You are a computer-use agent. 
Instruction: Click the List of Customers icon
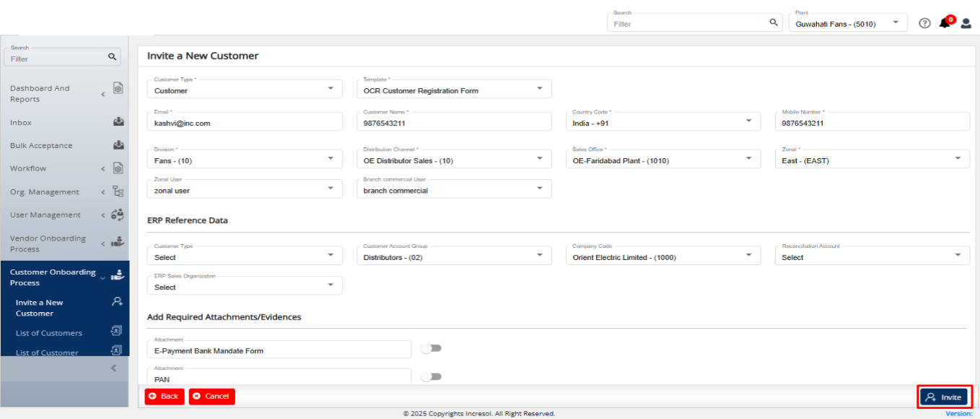click(x=116, y=331)
